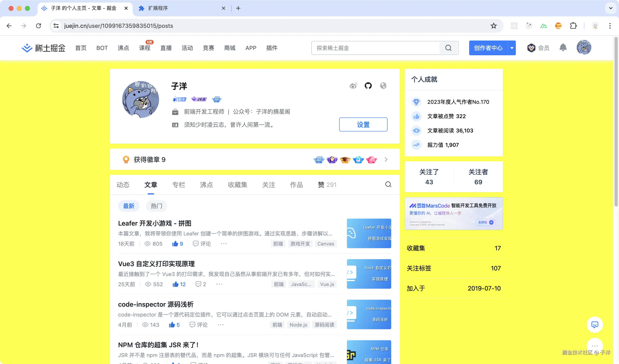
Task: Click search magnifier in top search bar
Action: point(448,48)
